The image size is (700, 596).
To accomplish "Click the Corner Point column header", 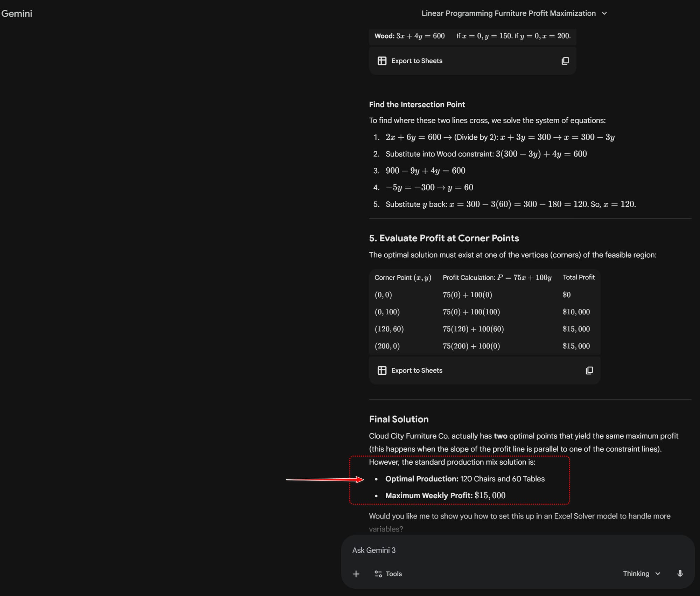I will pos(402,277).
